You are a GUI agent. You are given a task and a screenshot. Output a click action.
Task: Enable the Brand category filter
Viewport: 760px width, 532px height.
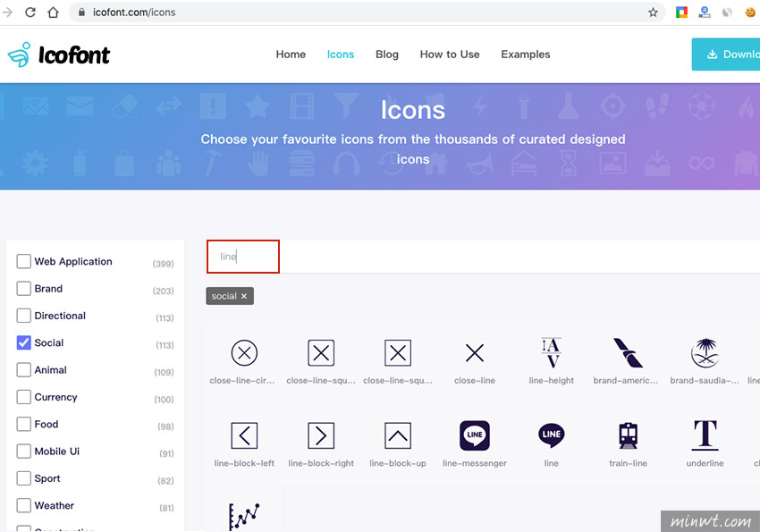pos(24,288)
